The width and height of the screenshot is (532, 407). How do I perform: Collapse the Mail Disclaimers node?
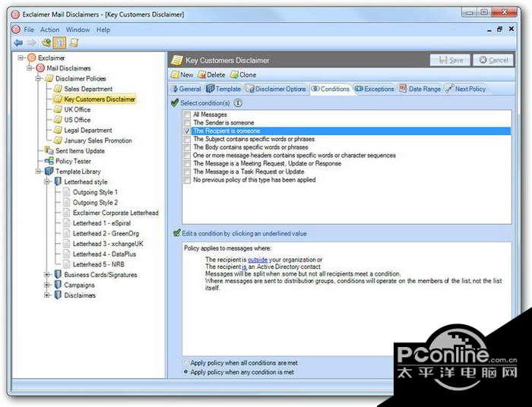[30, 68]
